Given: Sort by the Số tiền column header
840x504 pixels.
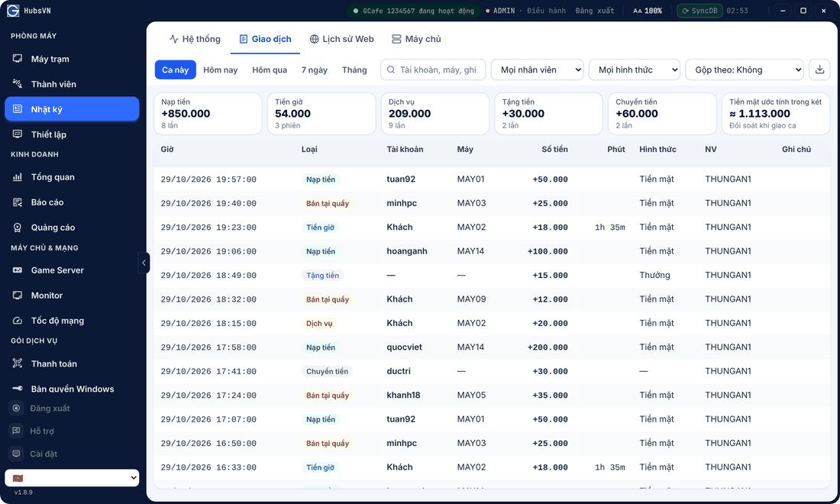Looking at the screenshot, I should (554, 150).
